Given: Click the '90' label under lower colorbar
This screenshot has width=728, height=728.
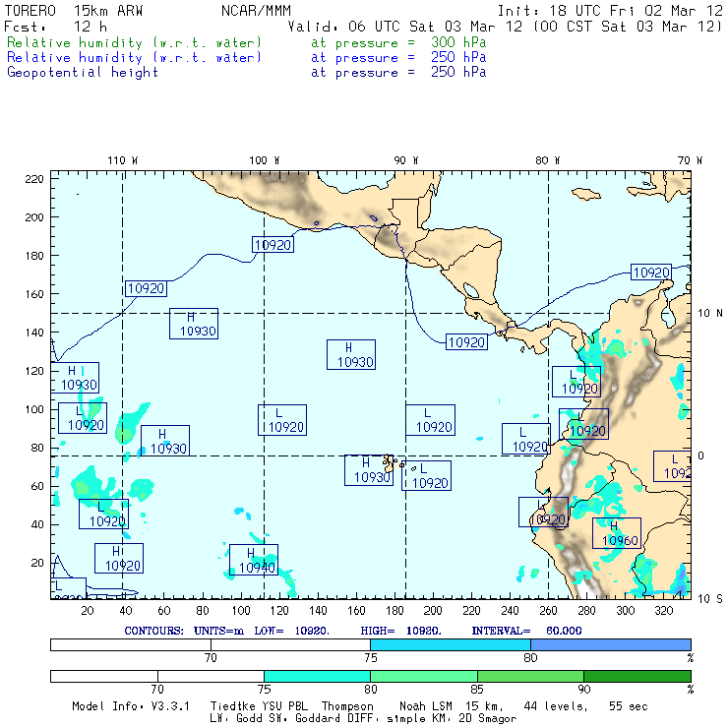Looking at the screenshot, I should (x=584, y=689).
